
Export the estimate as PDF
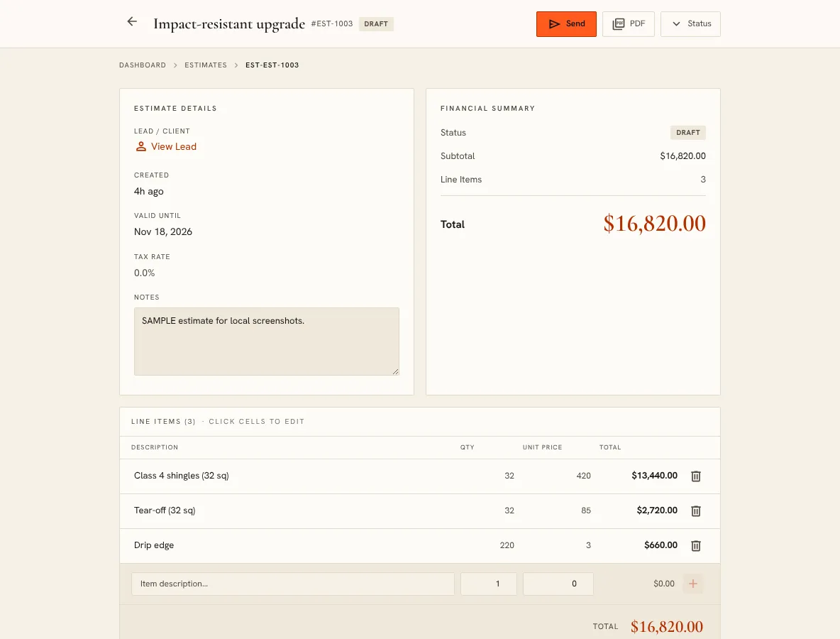(x=629, y=24)
